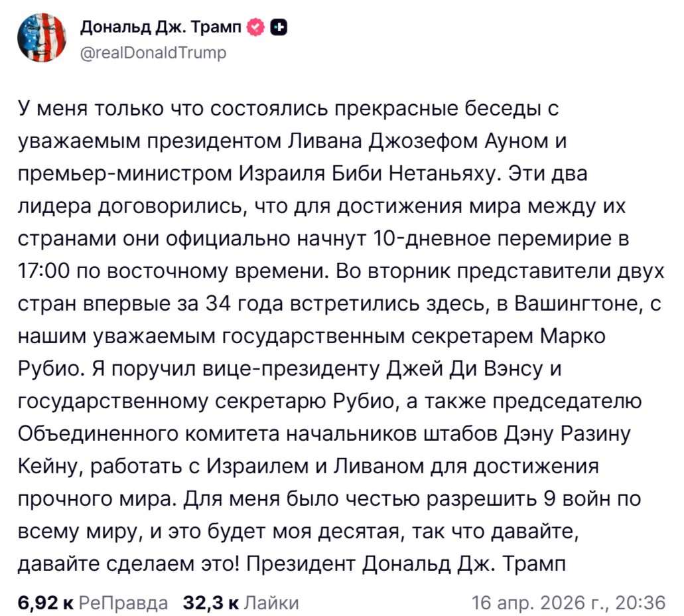Open the РеПравда list label
This screenshot has width=684, height=616.
tap(123, 603)
